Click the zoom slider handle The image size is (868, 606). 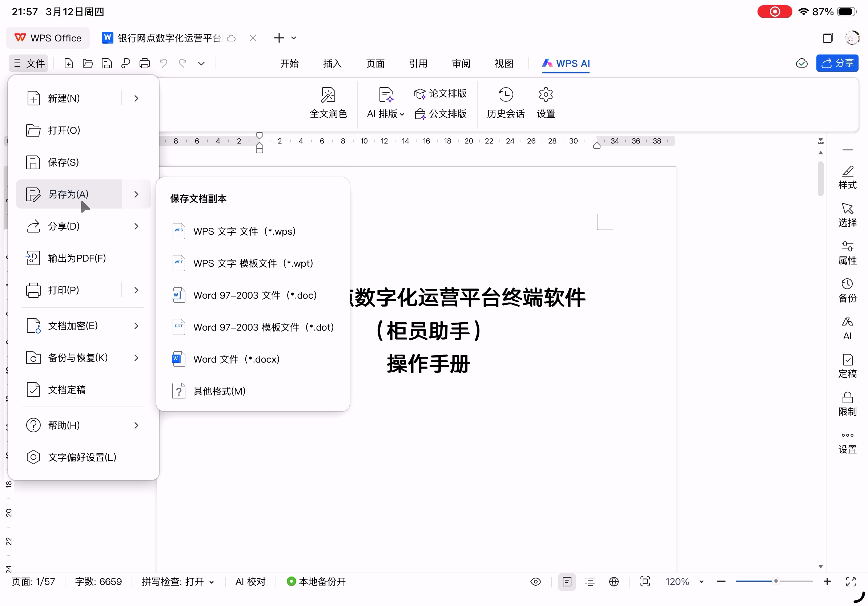775,581
